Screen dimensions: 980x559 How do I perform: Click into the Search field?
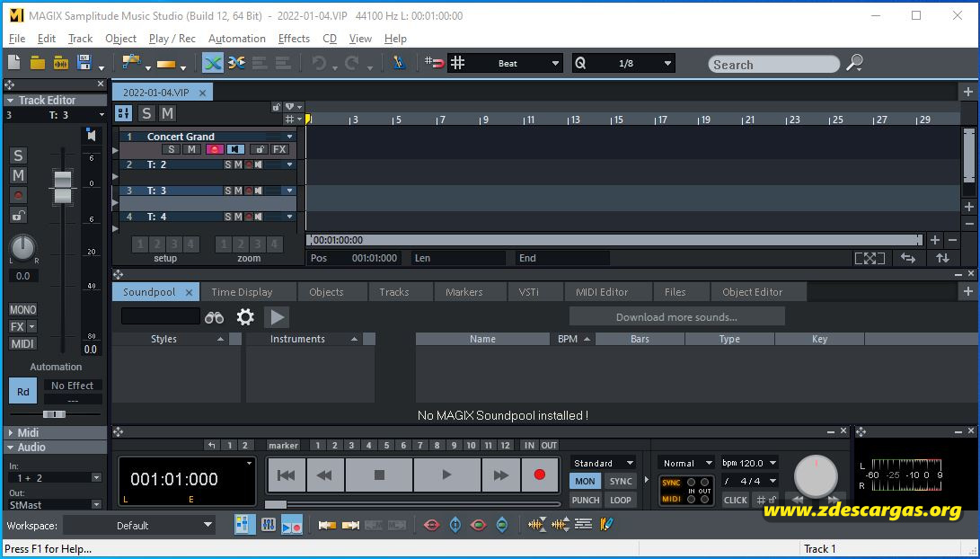coord(773,65)
